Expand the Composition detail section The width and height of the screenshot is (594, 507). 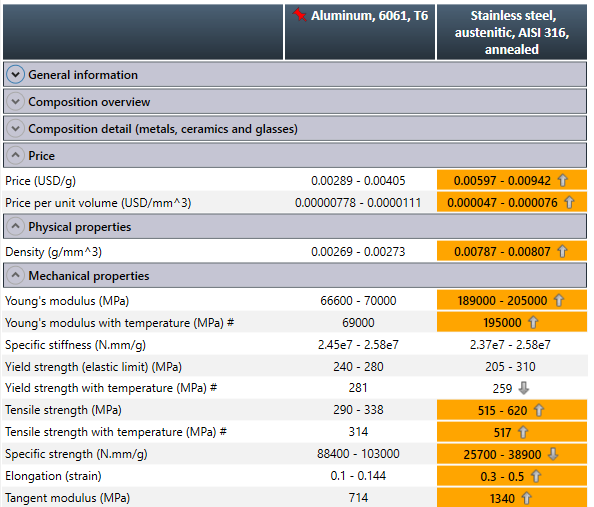(16, 128)
